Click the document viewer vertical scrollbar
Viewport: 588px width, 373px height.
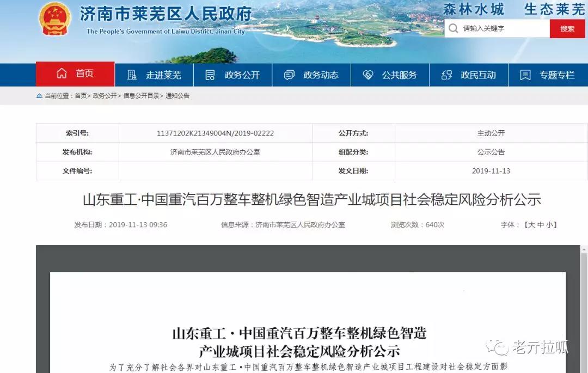pyautogui.click(x=584, y=309)
